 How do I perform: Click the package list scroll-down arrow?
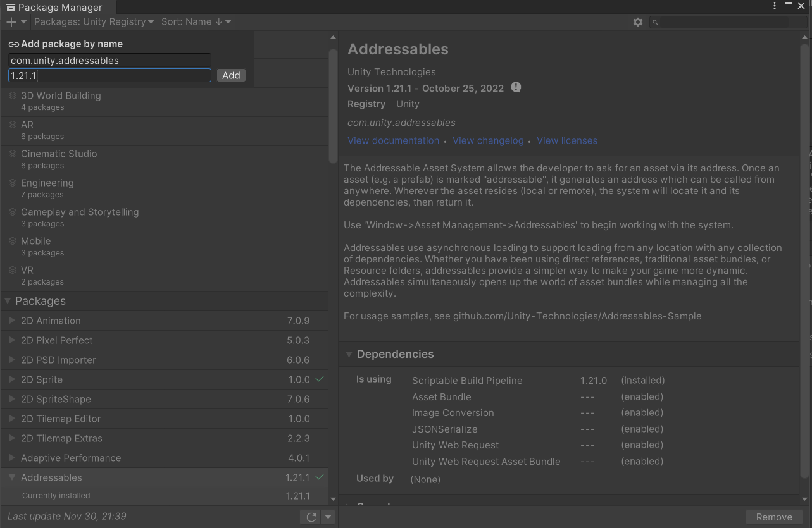tap(333, 499)
